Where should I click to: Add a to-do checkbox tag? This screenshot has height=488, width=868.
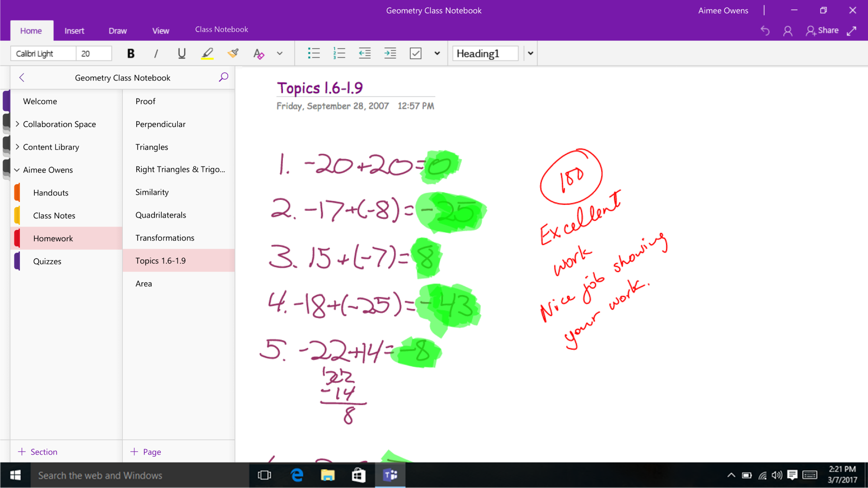point(416,53)
